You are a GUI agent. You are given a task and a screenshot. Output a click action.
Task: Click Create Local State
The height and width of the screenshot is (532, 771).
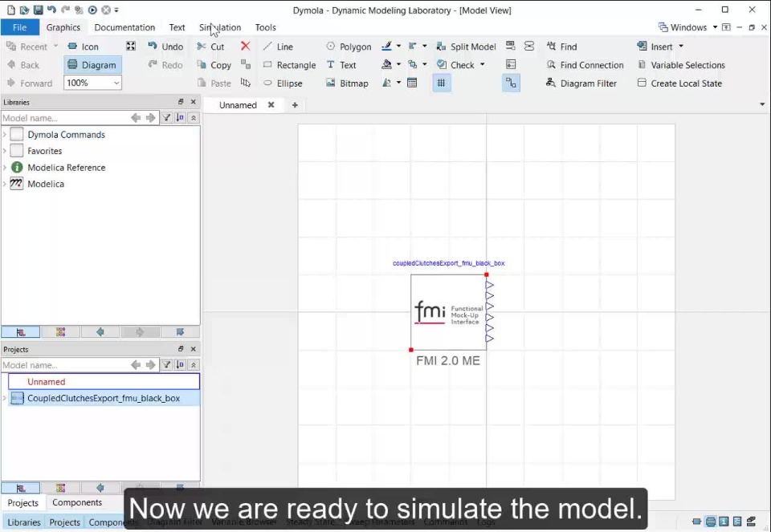click(x=679, y=83)
